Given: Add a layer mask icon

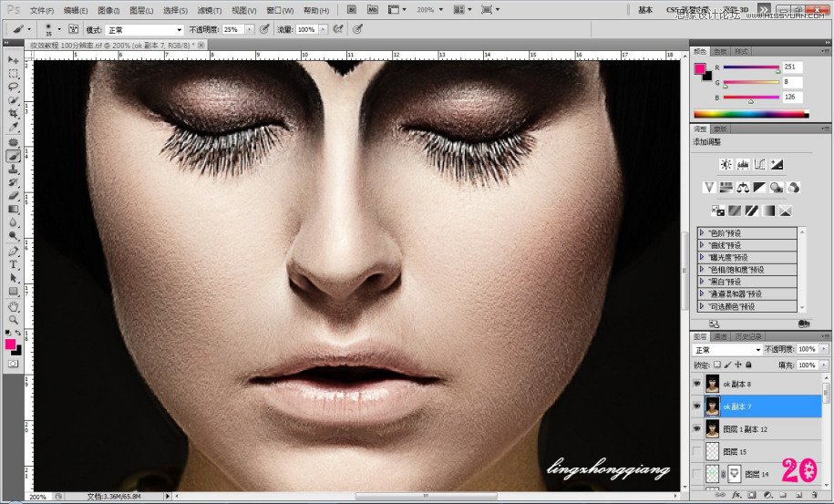Looking at the screenshot, I should pos(752,494).
